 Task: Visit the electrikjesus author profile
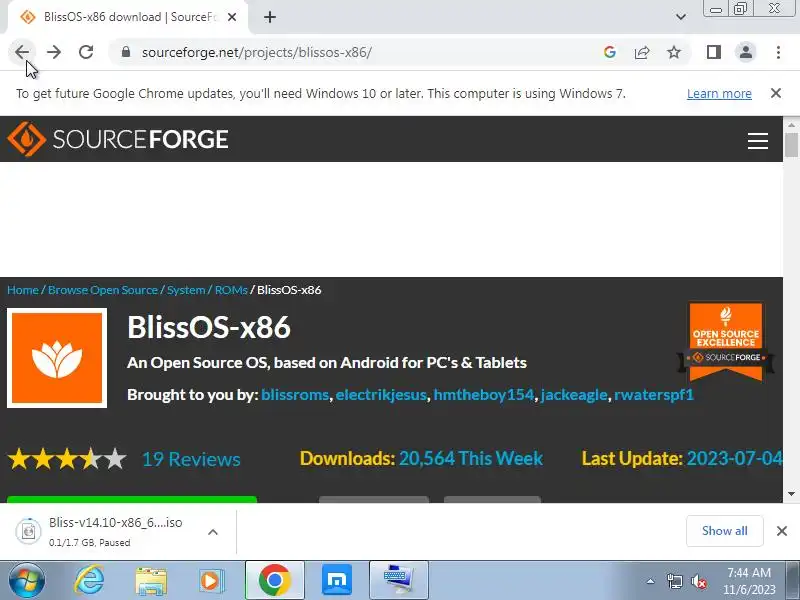381,395
